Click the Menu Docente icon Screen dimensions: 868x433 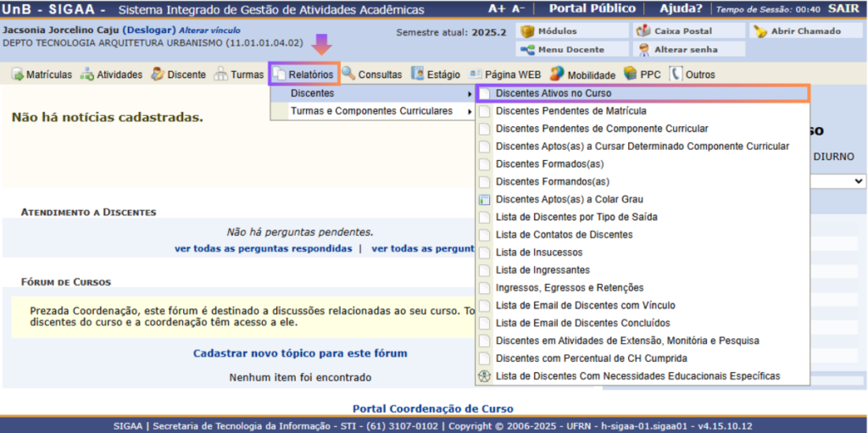point(527,49)
